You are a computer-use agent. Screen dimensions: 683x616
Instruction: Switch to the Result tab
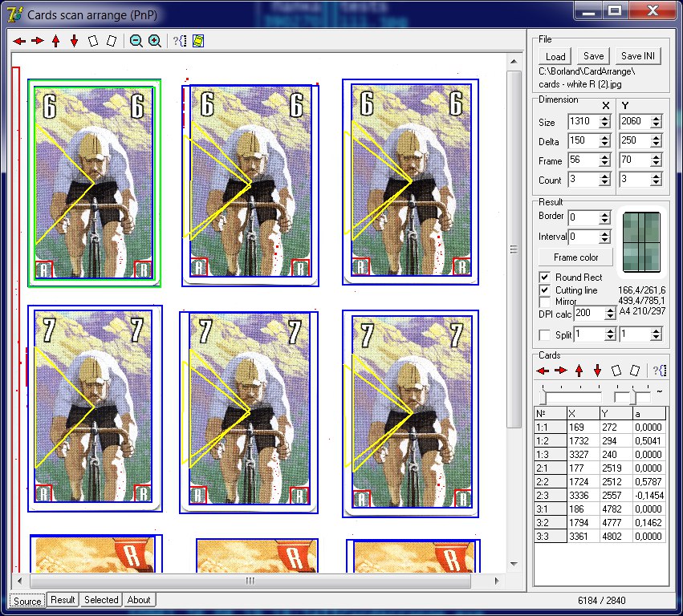[x=63, y=599]
